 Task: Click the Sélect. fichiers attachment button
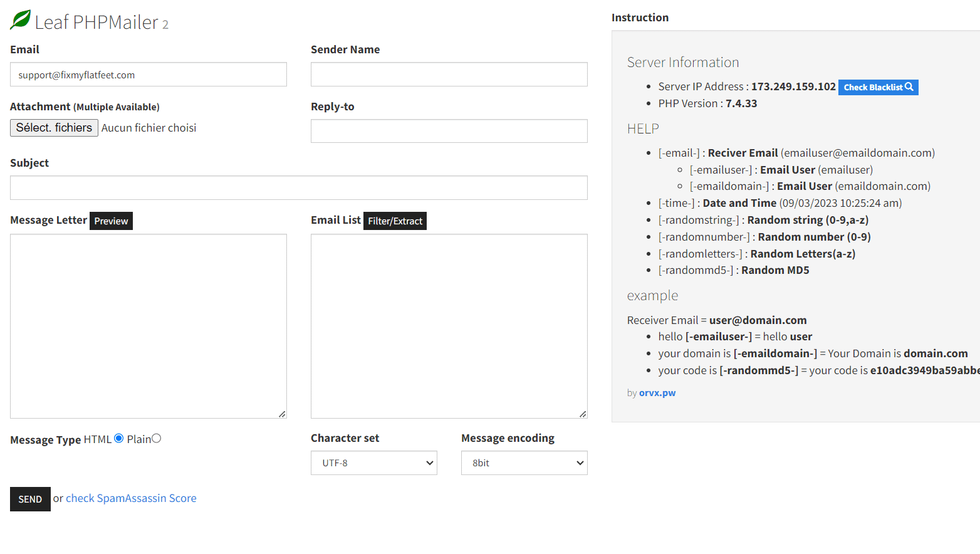pos(54,128)
